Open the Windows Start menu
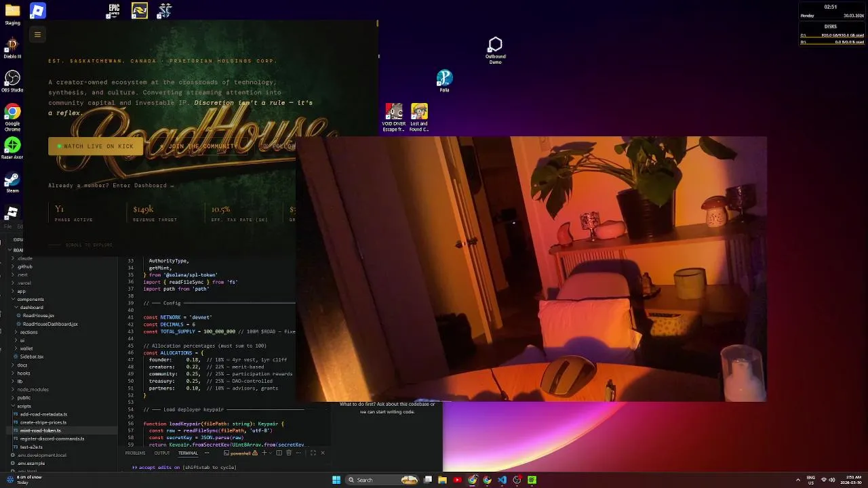Viewport: 868px width, 488px height. tap(336, 480)
